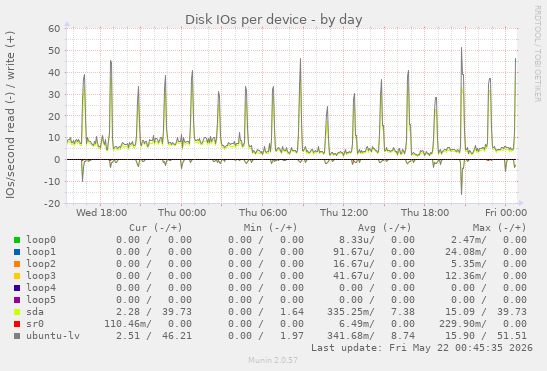Select the loop1 legend label

click(41, 252)
